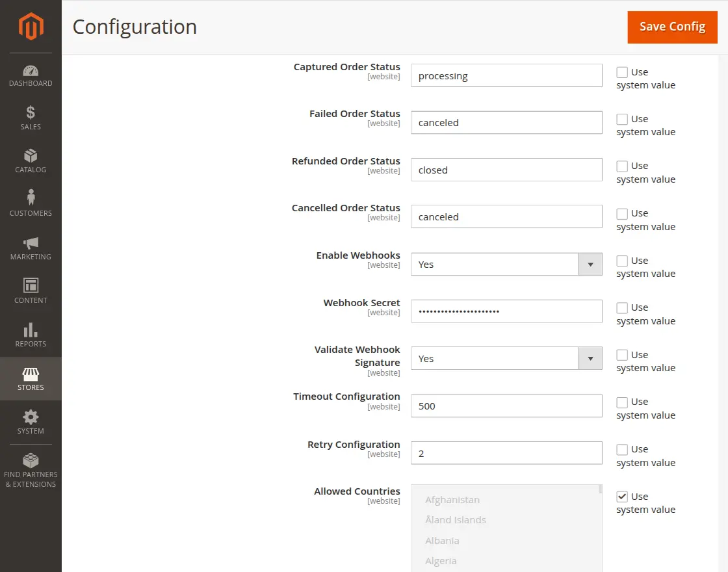Open the Marketing megaphone icon

(31, 243)
